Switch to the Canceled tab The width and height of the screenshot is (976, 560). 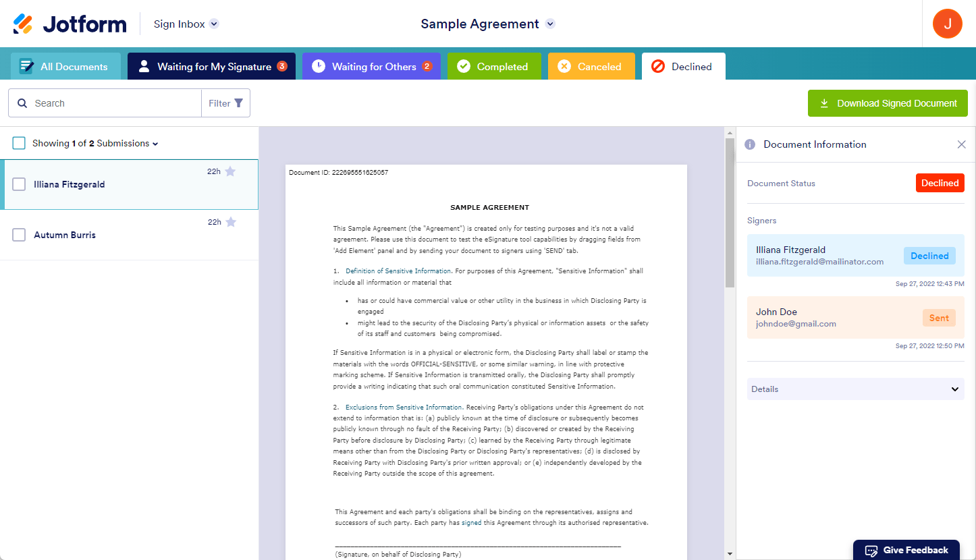tap(591, 66)
